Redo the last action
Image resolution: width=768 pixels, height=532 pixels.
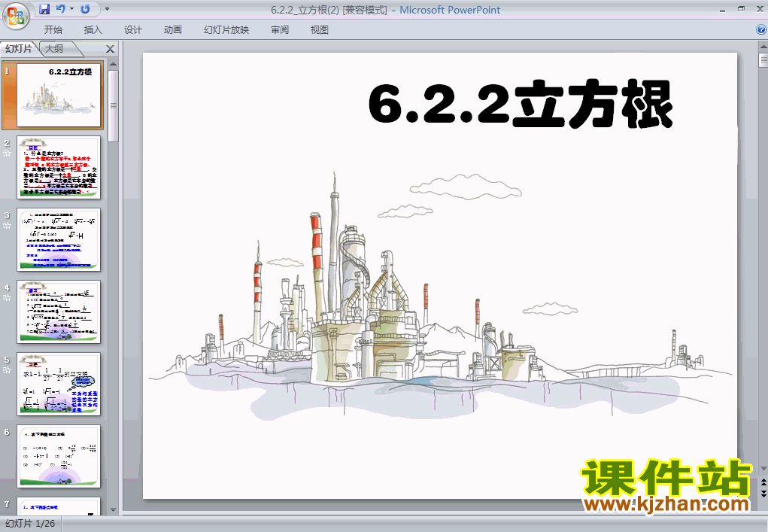pyautogui.click(x=85, y=9)
